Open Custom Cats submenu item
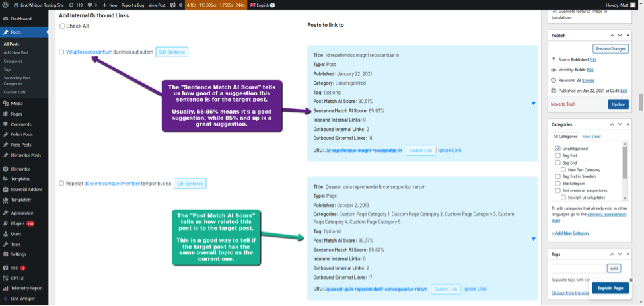 (x=15, y=92)
